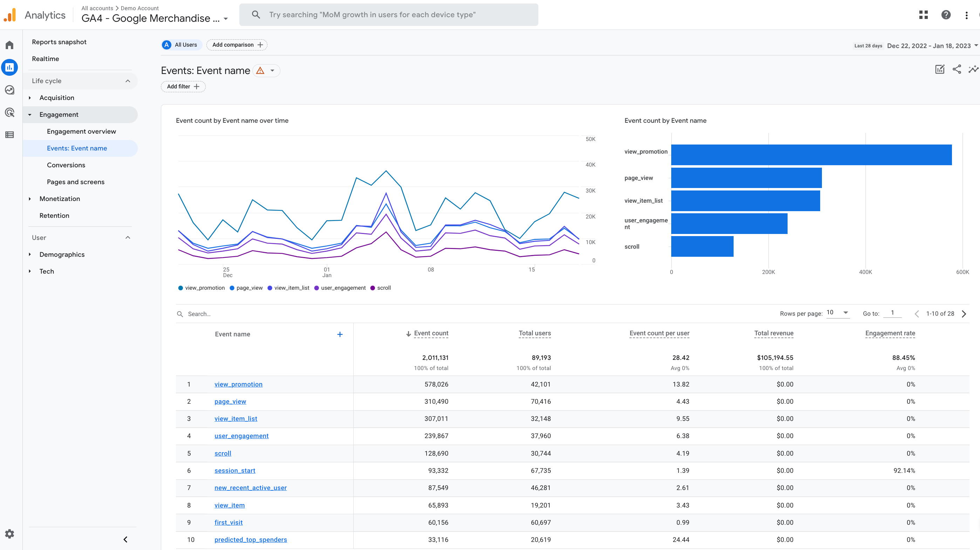Viewport: 980px width, 550px height.
Task: Open the Insights sparkline icon
Action: coord(973,69)
